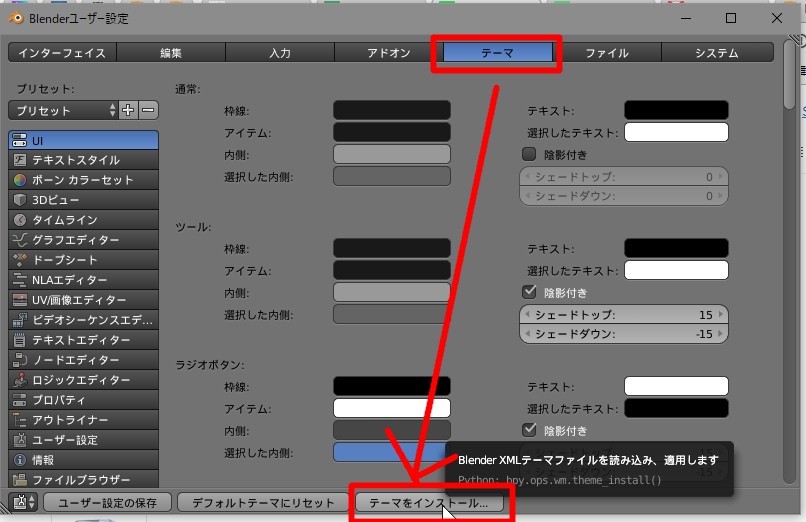Increase ツール シェードトップ with right arrow
The image size is (806, 522).
pos(721,314)
